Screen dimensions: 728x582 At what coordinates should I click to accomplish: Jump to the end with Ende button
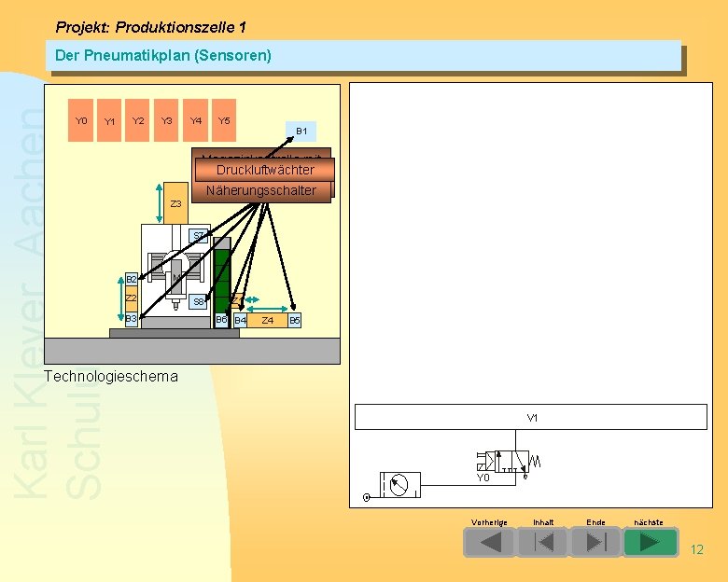[x=596, y=542]
